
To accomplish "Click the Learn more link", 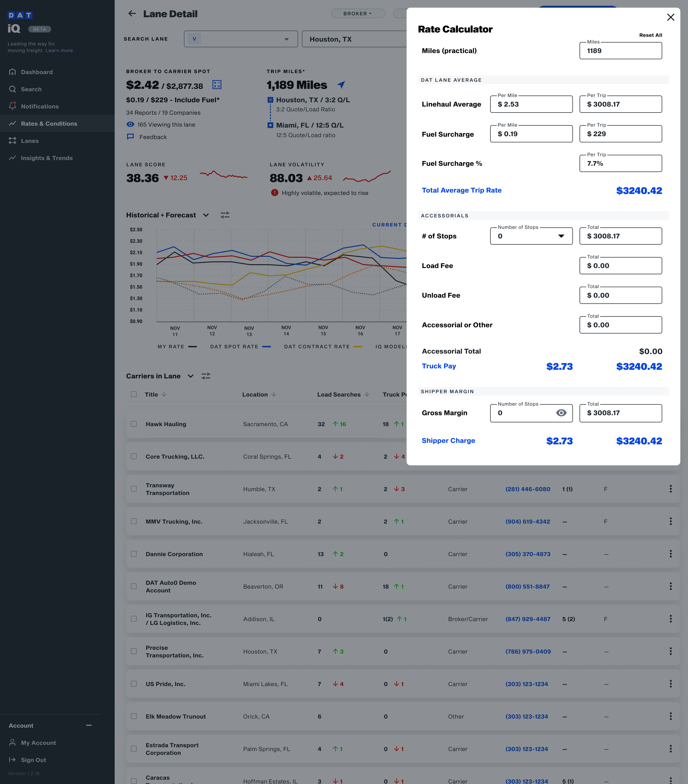I will (x=59, y=51).
